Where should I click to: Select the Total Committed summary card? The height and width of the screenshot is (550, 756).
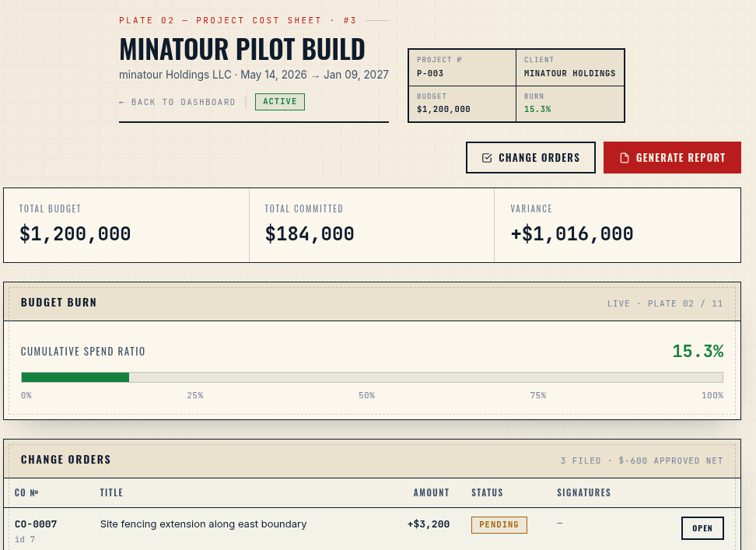[x=372, y=225]
